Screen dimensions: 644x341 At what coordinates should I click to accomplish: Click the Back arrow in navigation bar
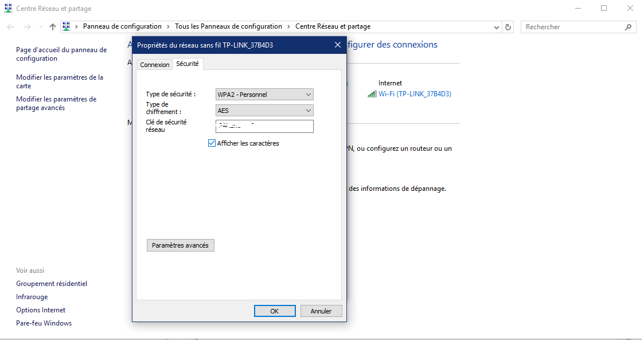(x=11, y=27)
